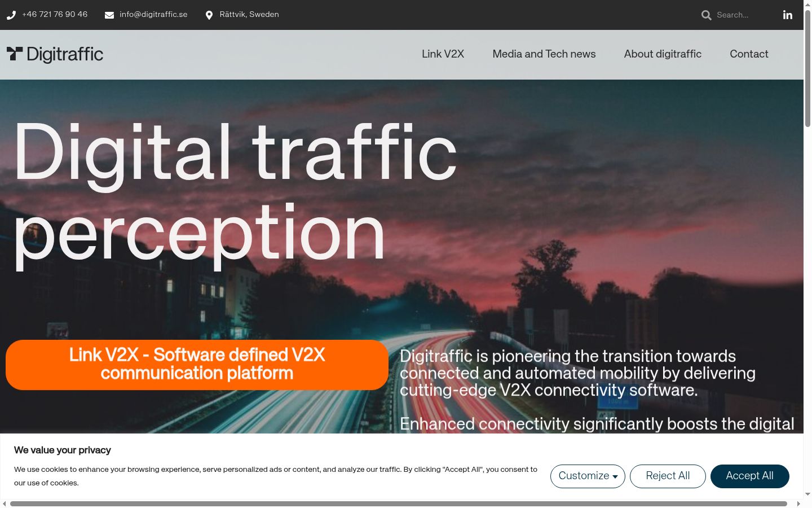Click the Rättvik, Sweden location text
The image size is (812, 508).
click(249, 15)
